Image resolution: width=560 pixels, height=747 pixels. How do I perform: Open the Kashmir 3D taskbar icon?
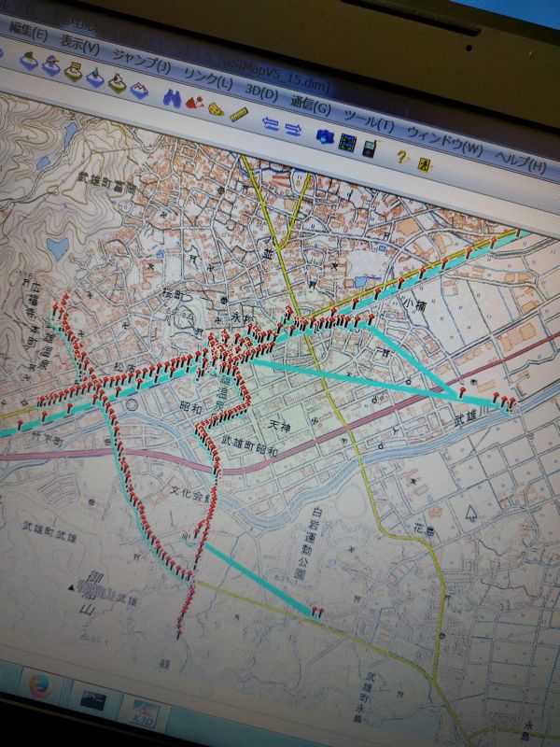pos(144,712)
